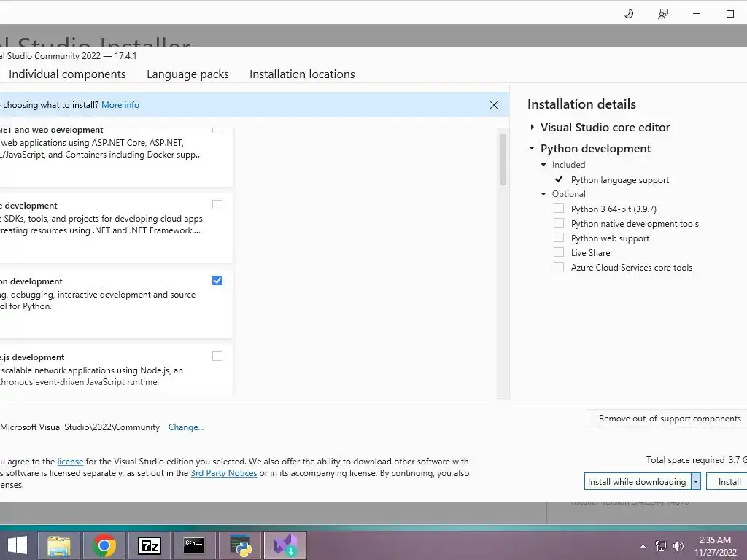Maximize the installer window
Image resolution: width=747 pixels, height=560 pixels.
(x=729, y=14)
